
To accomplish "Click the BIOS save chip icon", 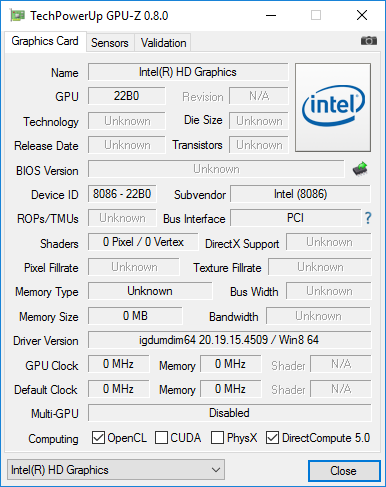I will [x=360, y=169].
